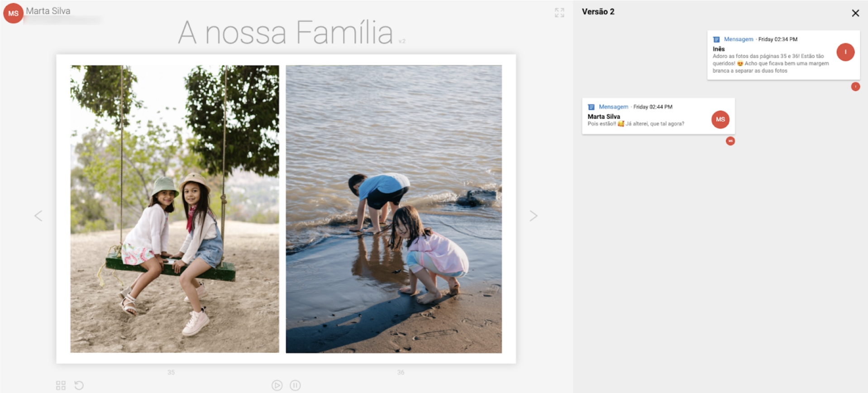Open the Mensagem link in Inês's comment

pos(738,39)
